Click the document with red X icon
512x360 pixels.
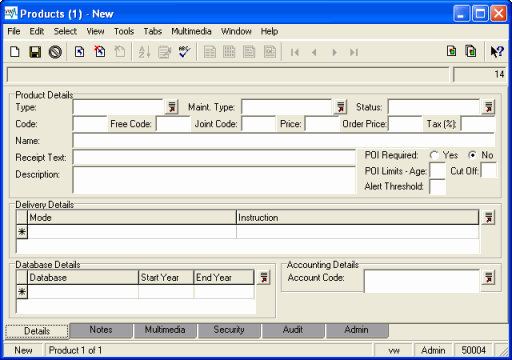click(99, 52)
